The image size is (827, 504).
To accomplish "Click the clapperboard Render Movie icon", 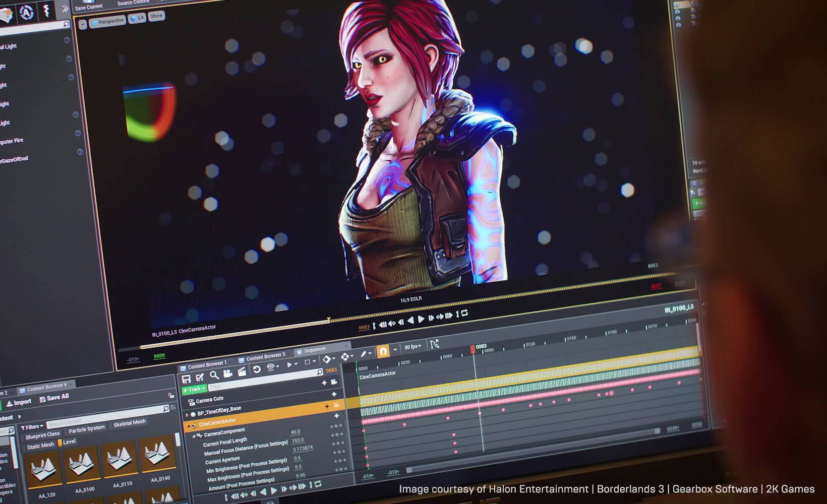I will [242, 371].
